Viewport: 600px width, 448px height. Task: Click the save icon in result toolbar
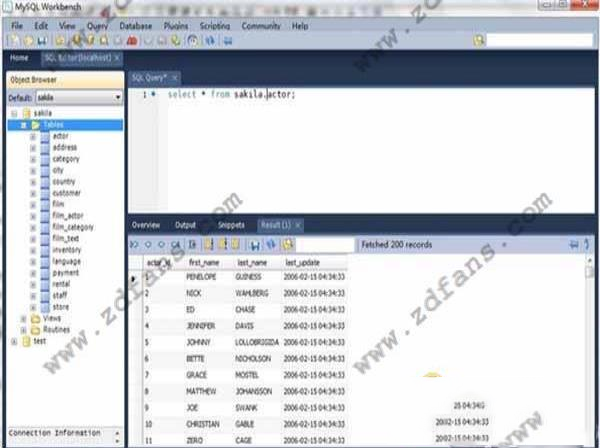click(x=256, y=244)
